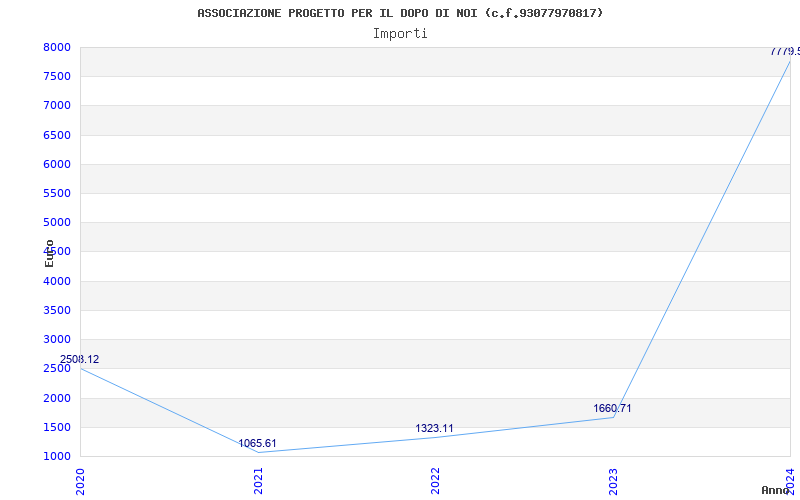Click the 6500 y-axis value
The image size is (800, 500).
pos(57,135)
